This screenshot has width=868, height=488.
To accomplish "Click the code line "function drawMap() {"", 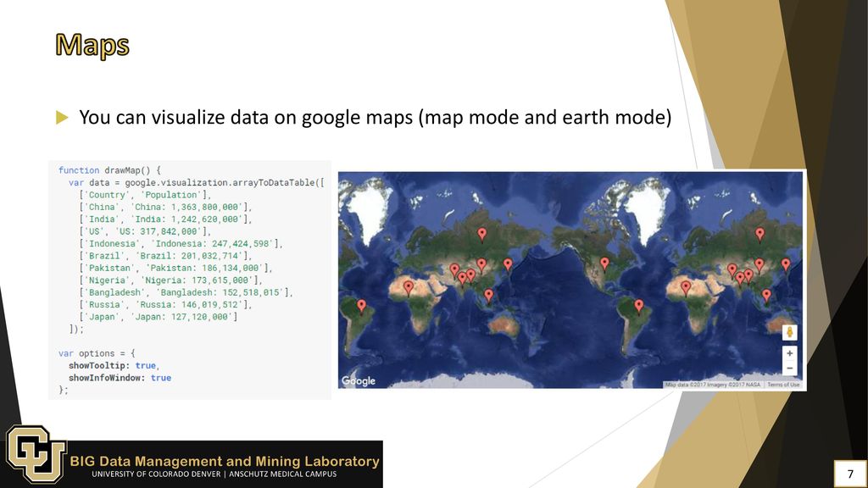I will click(109, 170).
